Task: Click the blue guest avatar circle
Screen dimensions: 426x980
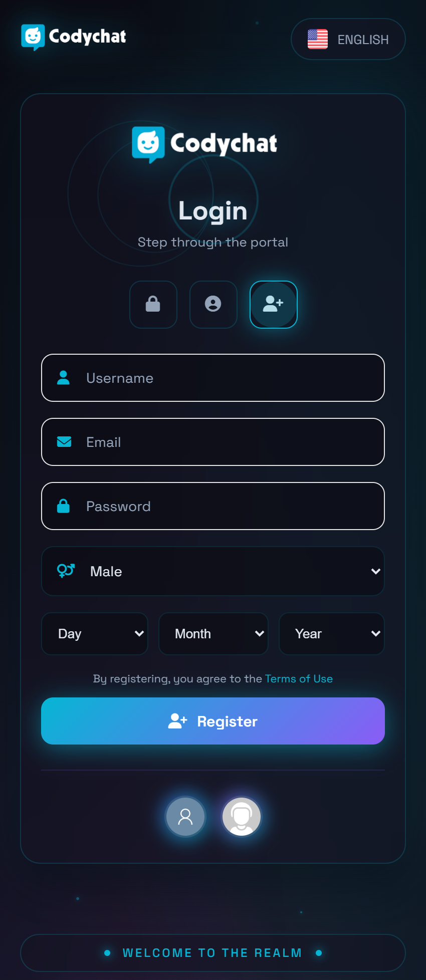Action: pyautogui.click(x=185, y=817)
